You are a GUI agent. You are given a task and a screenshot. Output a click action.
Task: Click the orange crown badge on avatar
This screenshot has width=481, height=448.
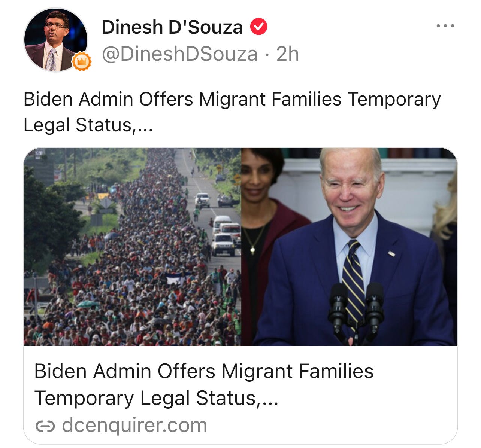click(81, 61)
